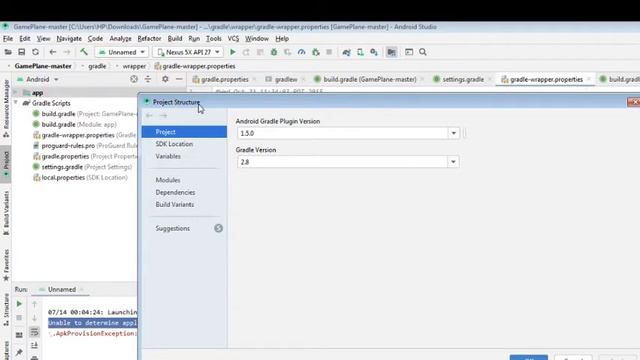
Task: Open file folder icon in toolbar
Action: [8, 52]
